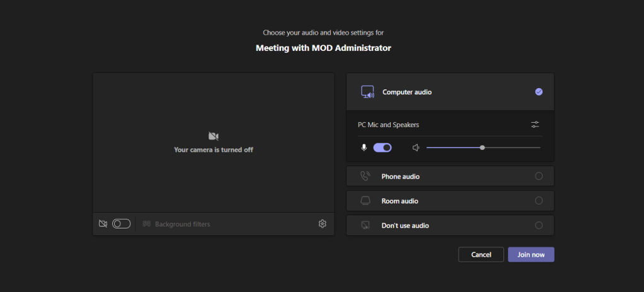The image size is (644, 292).
Task: Click the Don't use audio icon
Action: (365, 225)
